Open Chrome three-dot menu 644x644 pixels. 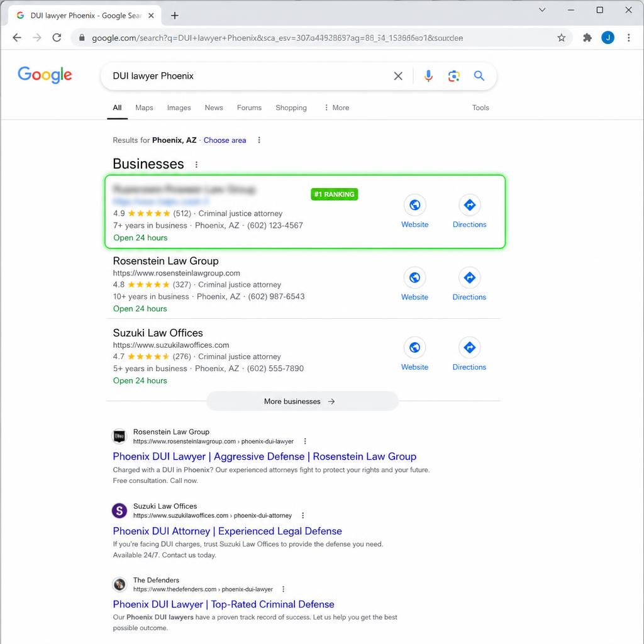pyautogui.click(x=628, y=38)
